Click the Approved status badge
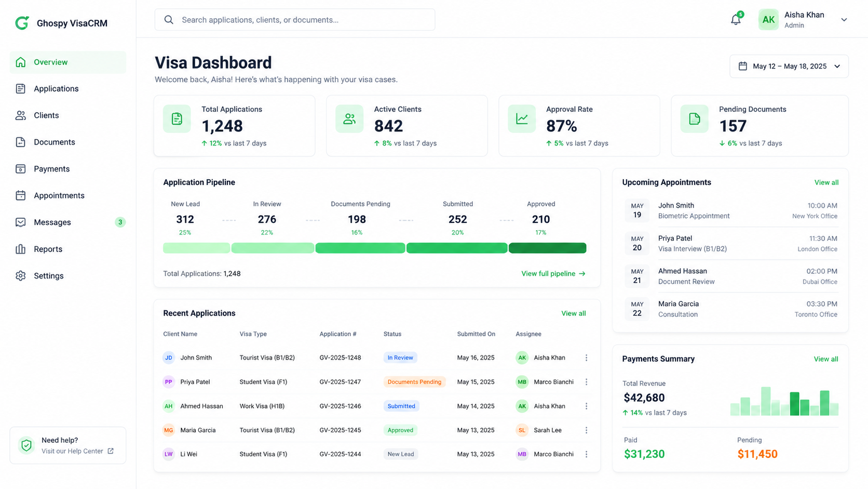The height and width of the screenshot is (489, 868). click(400, 430)
